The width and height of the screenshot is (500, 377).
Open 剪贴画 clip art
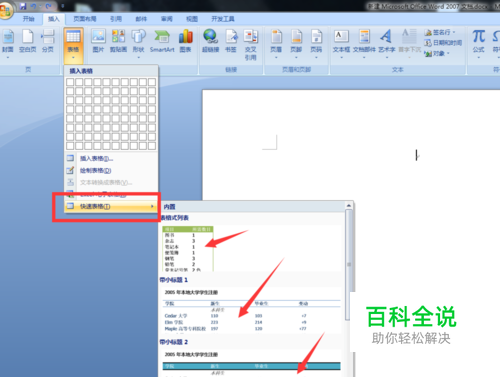coord(118,42)
